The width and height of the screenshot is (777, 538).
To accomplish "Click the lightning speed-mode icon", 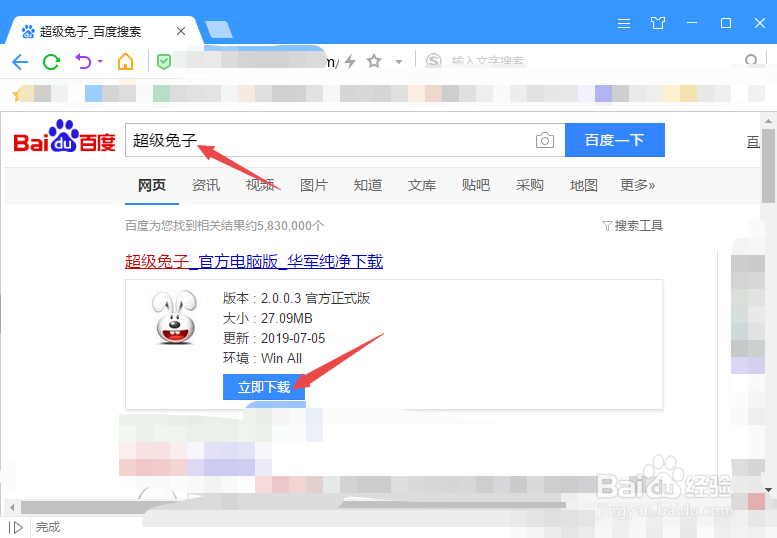I will pos(350,61).
